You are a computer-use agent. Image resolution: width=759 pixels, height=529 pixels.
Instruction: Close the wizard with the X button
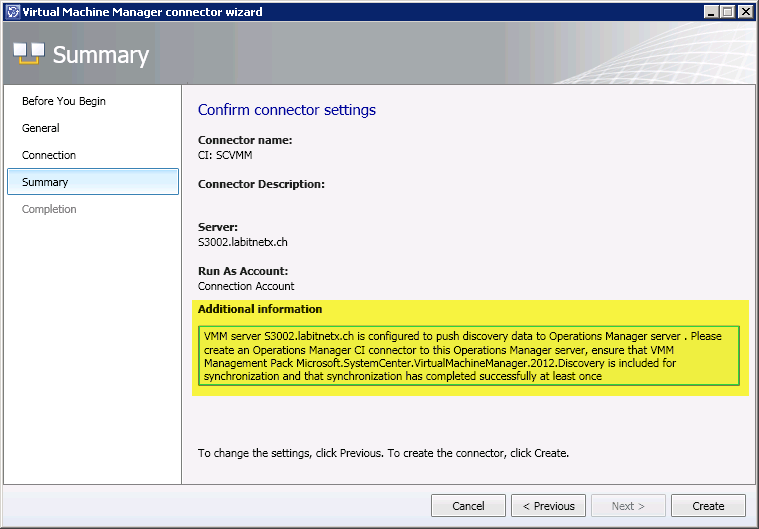pos(744,12)
